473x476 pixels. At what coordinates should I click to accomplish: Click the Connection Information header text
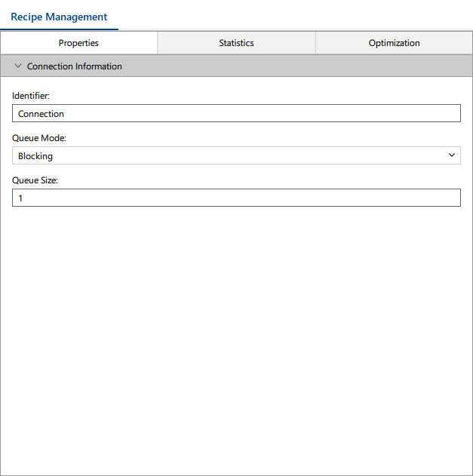point(75,66)
